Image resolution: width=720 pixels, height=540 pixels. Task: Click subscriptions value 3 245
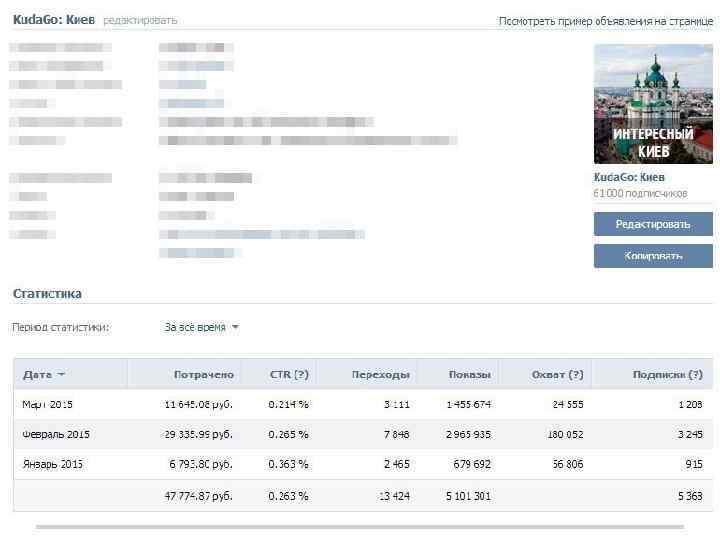691,434
